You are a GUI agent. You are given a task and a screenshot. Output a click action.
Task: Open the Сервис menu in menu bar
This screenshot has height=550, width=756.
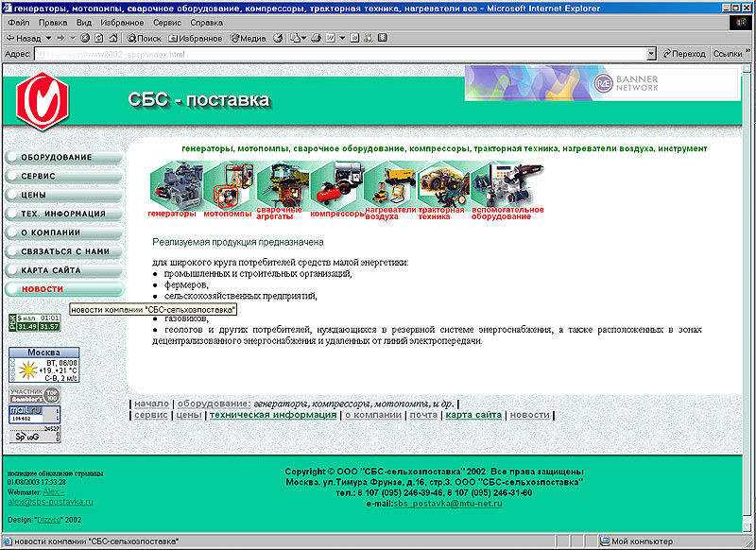point(167,21)
